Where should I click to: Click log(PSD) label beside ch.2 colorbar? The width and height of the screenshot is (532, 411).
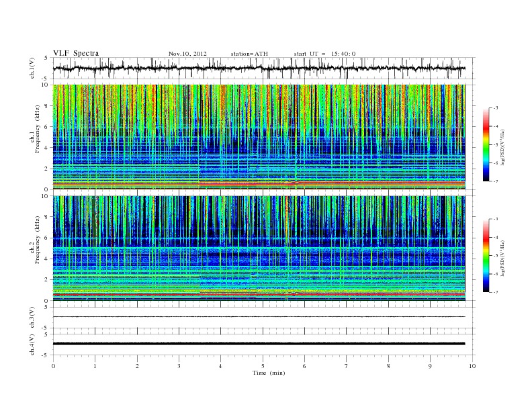pyautogui.click(x=502, y=258)
